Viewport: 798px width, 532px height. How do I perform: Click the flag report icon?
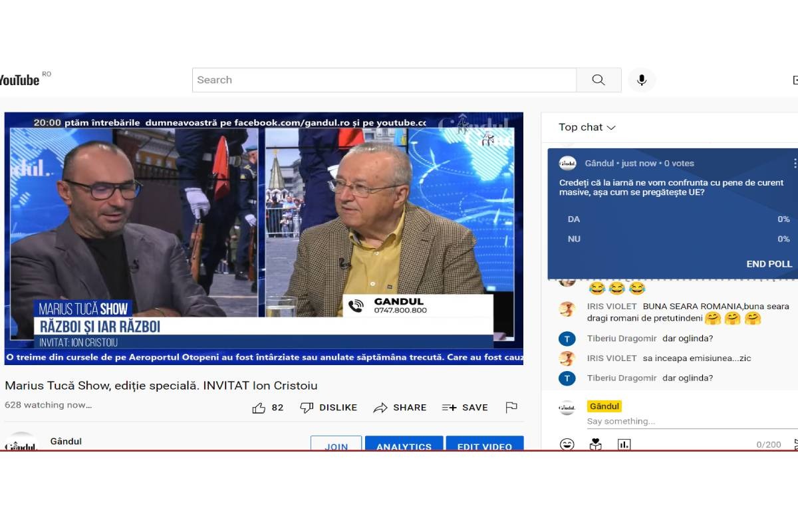click(x=511, y=408)
